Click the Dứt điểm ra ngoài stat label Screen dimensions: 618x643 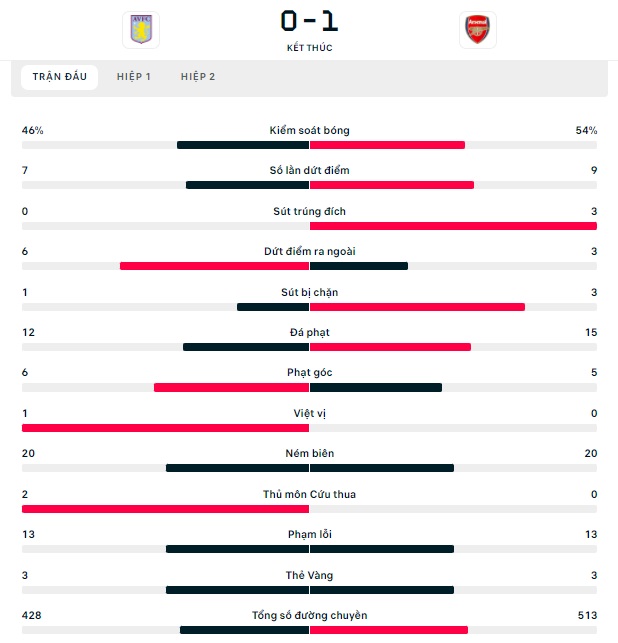[x=309, y=251]
